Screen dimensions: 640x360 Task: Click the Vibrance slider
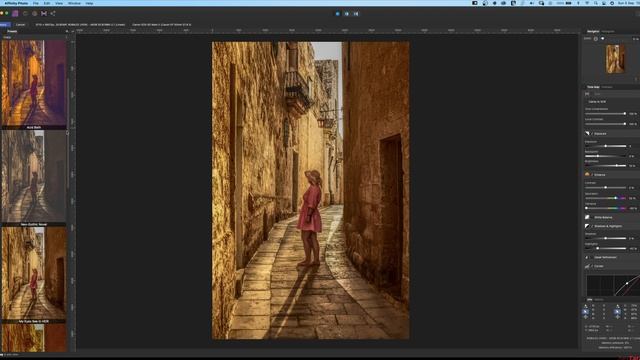coord(606,208)
